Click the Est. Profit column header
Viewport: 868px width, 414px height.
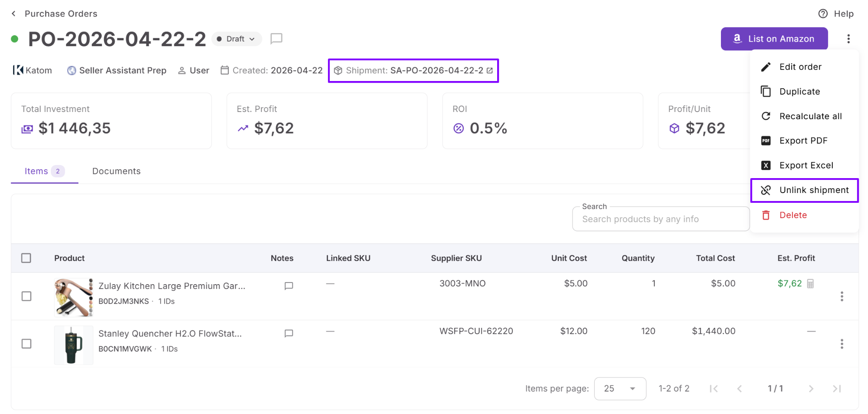[x=796, y=258]
